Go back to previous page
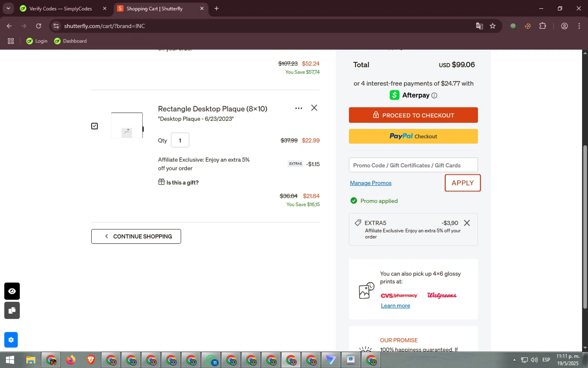Viewport: 588px width, 368px height. pyautogui.click(x=9, y=26)
